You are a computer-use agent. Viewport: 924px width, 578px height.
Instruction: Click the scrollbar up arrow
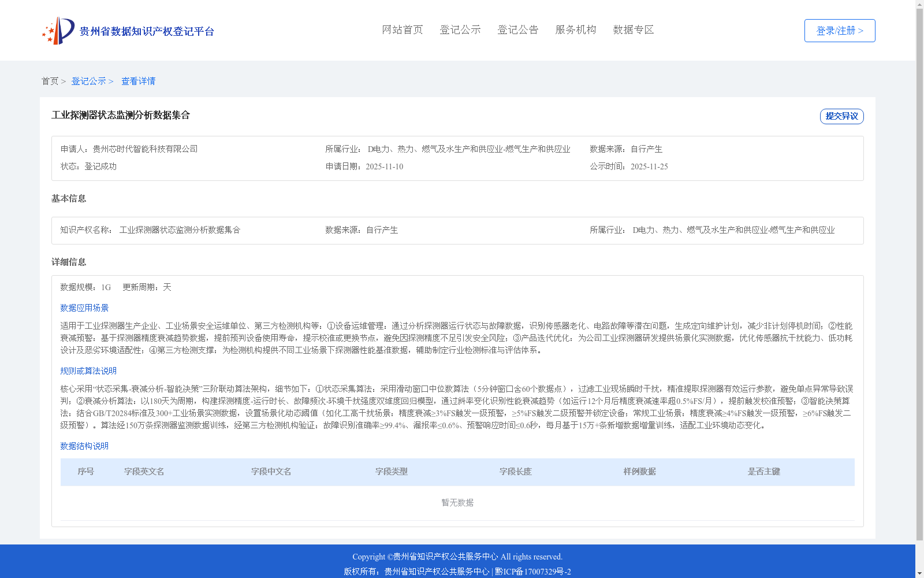click(x=919, y=4)
